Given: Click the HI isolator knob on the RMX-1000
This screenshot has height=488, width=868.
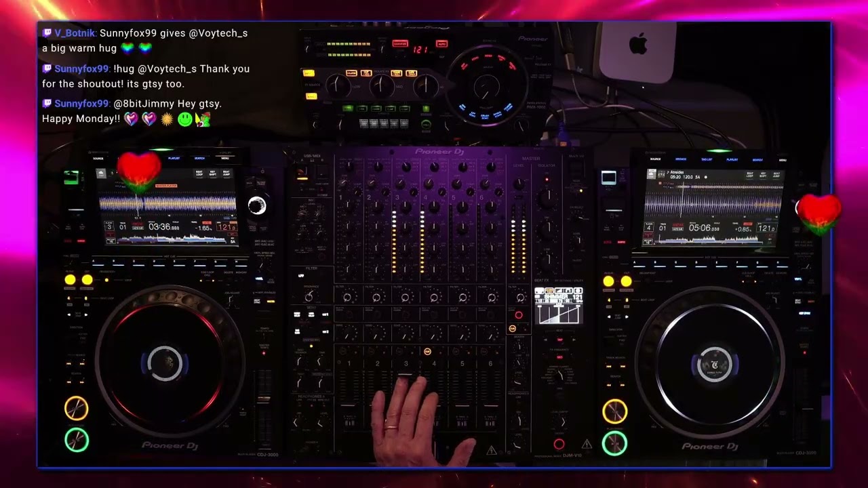Looking at the screenshot, I should [426, 85].
